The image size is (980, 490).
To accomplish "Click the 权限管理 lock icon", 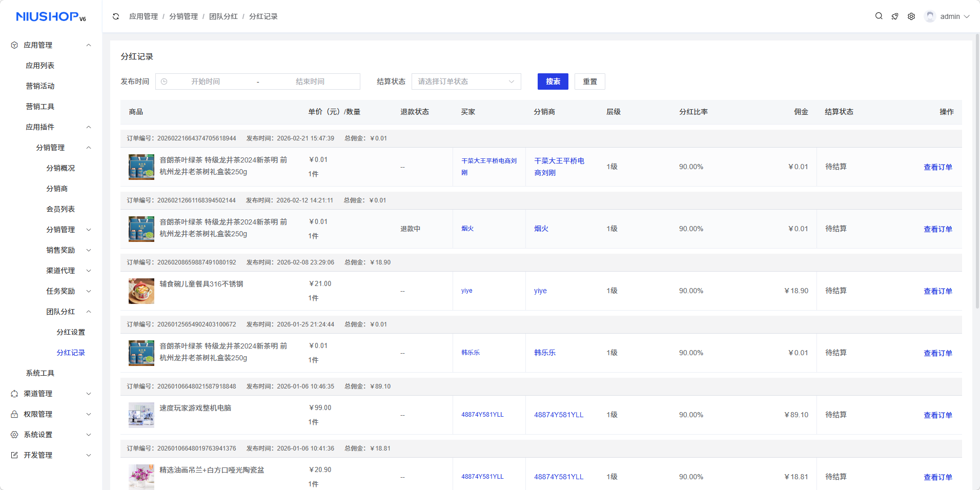I will click(14, 414).
